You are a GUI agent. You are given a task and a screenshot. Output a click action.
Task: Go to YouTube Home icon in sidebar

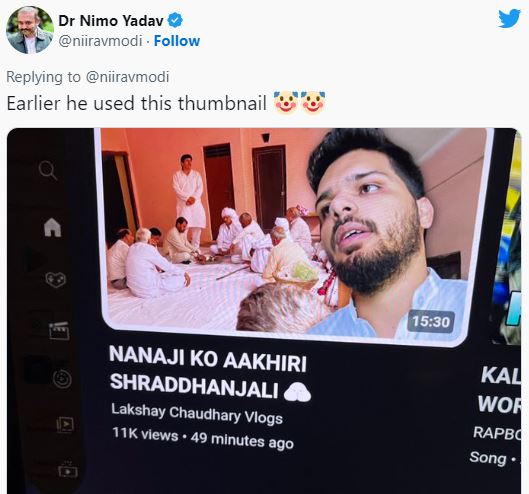[x=53, y=227]
